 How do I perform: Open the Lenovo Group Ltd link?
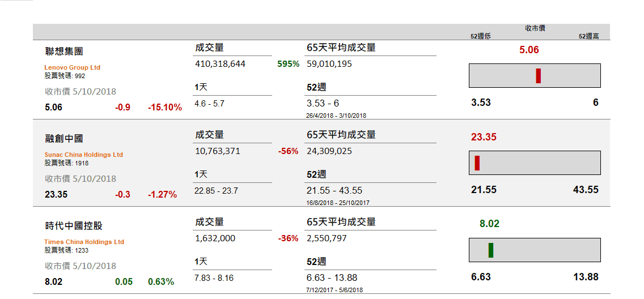click(x=72, y=67)
